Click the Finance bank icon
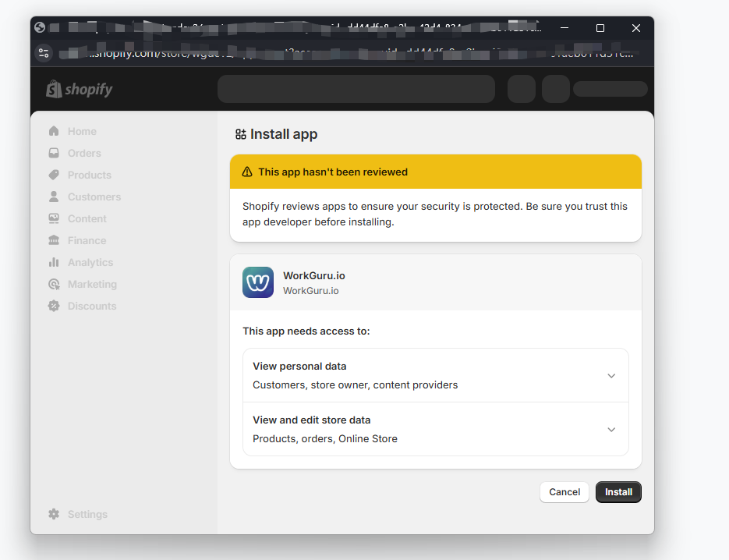Image resolution: width=729 pixels, height=560 pixels. pos(54,240)
